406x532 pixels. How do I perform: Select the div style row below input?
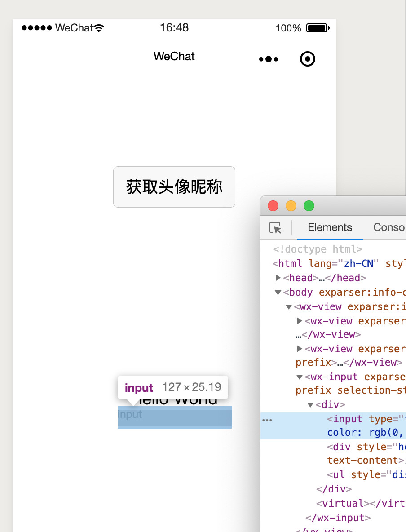pyautogui.click(x=366, y=454)
